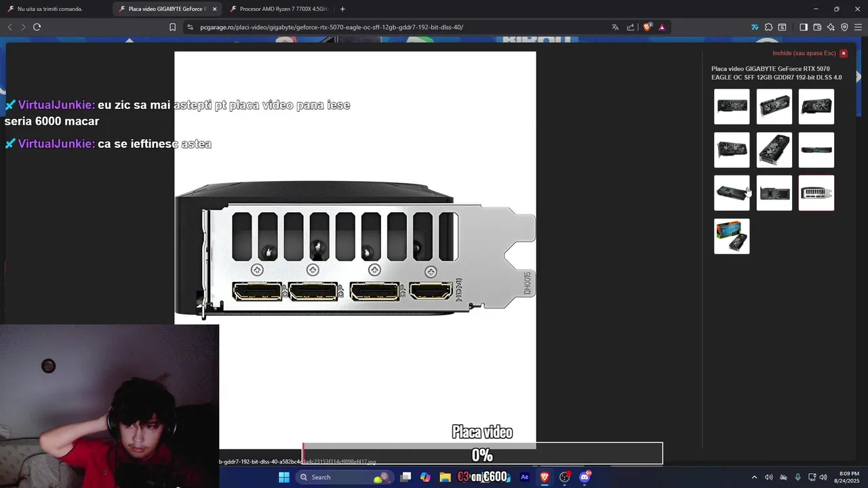Click 'Inchide (sau apasa Esc)' link

804,54
